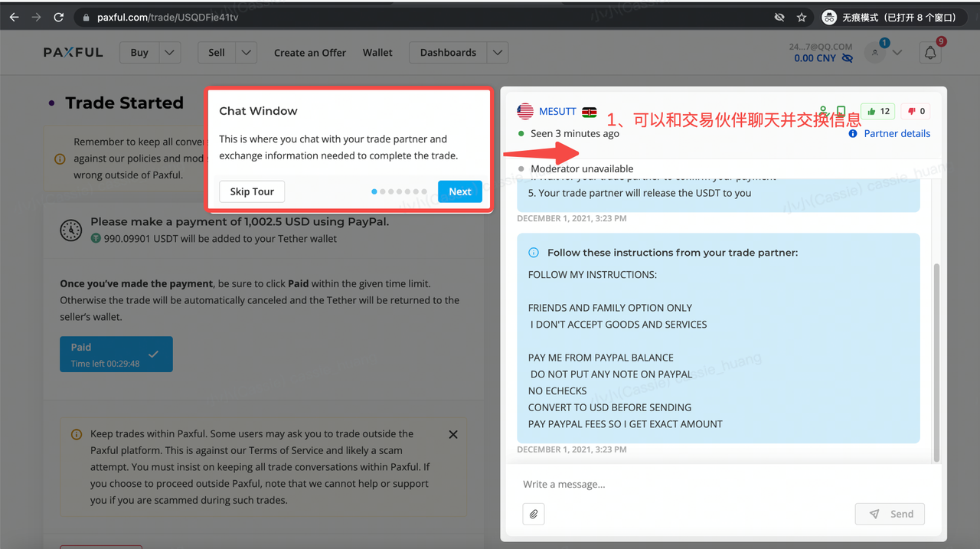This screenshot has width=980, height=549.
Task: Click 'PAY ME FROM PAYPAL BALANCE' line
Action: (x=601, y=358)
